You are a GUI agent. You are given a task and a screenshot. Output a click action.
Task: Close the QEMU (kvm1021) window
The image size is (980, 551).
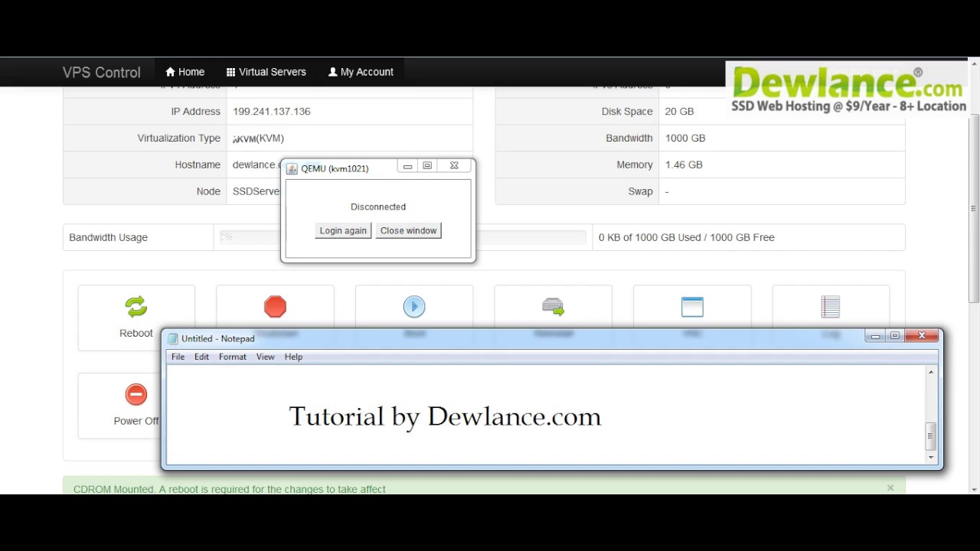[454, 166]
